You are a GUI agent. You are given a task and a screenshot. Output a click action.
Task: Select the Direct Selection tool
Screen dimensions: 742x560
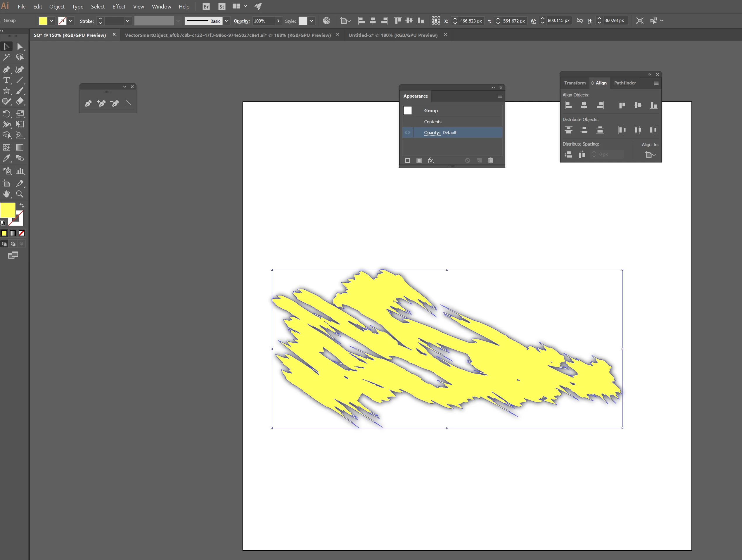click(20, 46)
